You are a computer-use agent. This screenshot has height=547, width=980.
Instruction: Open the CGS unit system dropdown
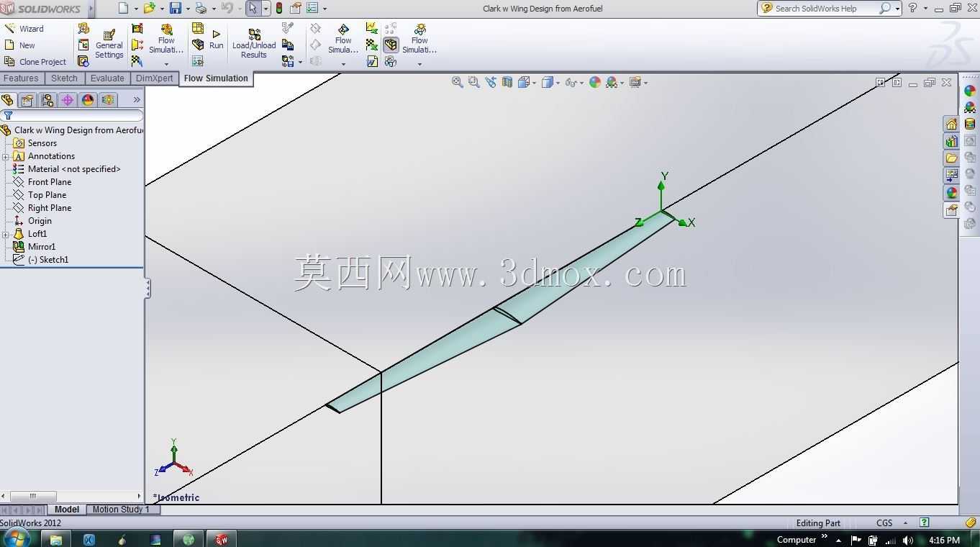pyautogui.click(x=905, y=523)
